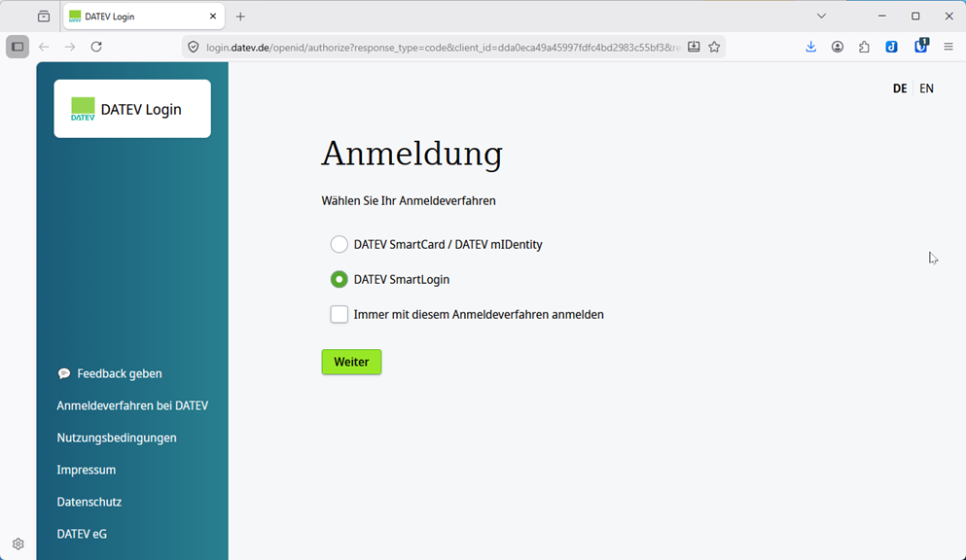Minimize the browser window
The width and height of the screenshot is (966, 560).
[882, 17]
